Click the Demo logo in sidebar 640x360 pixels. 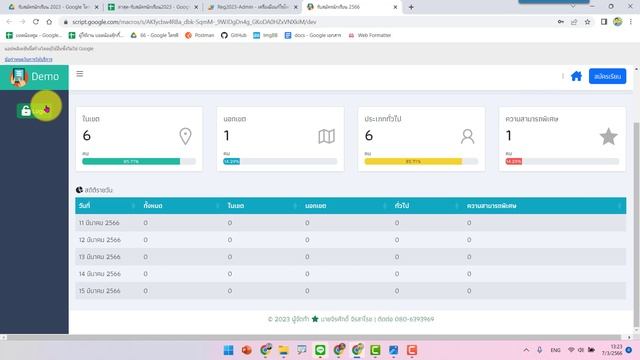[34, 77]
